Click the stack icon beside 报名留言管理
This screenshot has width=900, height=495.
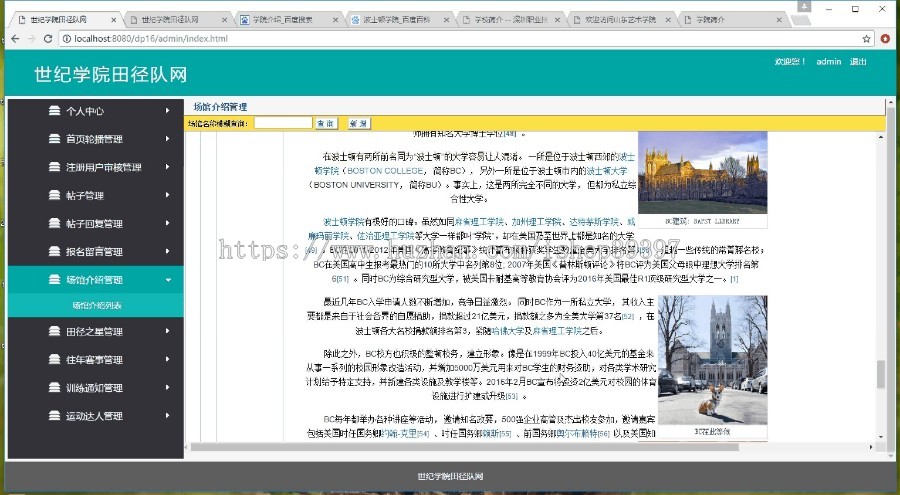55,252
